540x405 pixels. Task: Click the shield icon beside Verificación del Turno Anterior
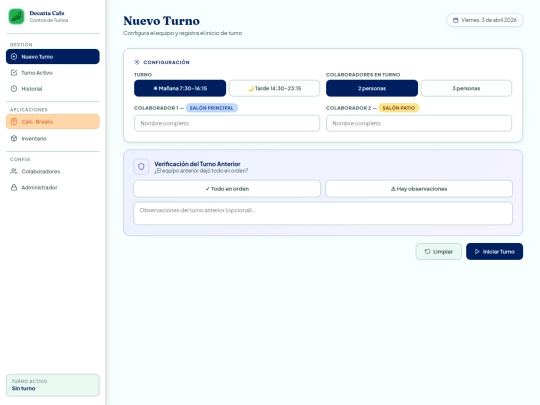pyautogui.click(x=141, y=167)
